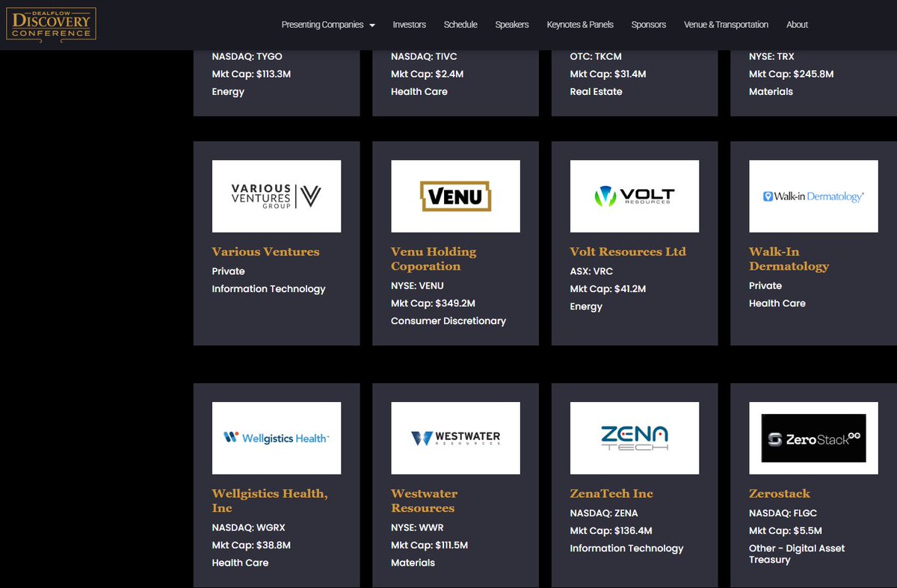Select the NASDAQ: TIVC ticker text
Image resolution: width=897 pixels, height=588 pixels.
424,56
